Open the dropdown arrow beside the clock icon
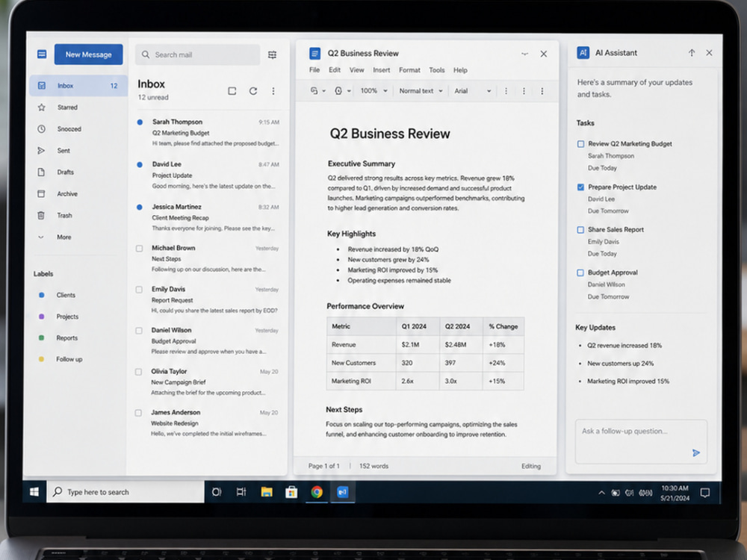 coord(349,91)
